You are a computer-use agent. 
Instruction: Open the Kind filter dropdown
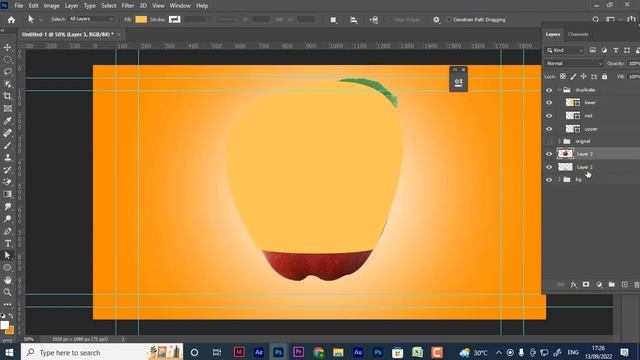pos(564,50)
